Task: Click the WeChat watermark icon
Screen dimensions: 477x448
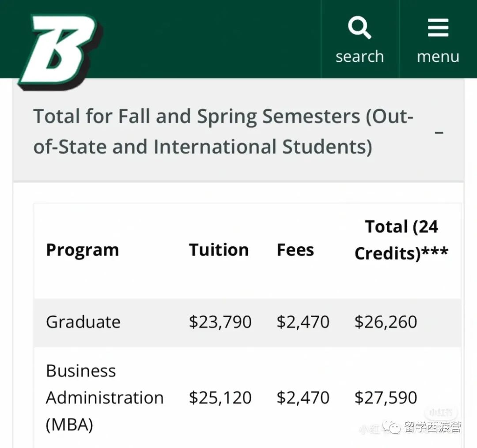Action: point(392,427)
